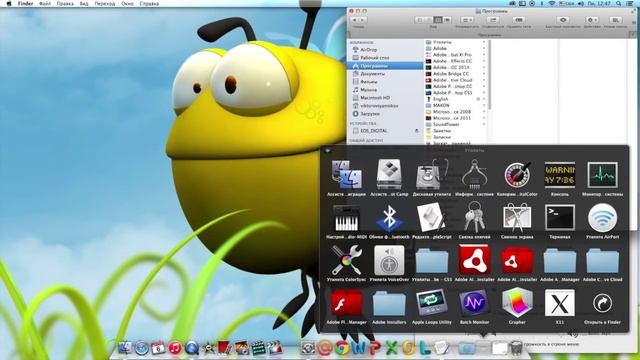640x360 pixels.
Task: Open the Вид menu
Action: tap(84, 4)
